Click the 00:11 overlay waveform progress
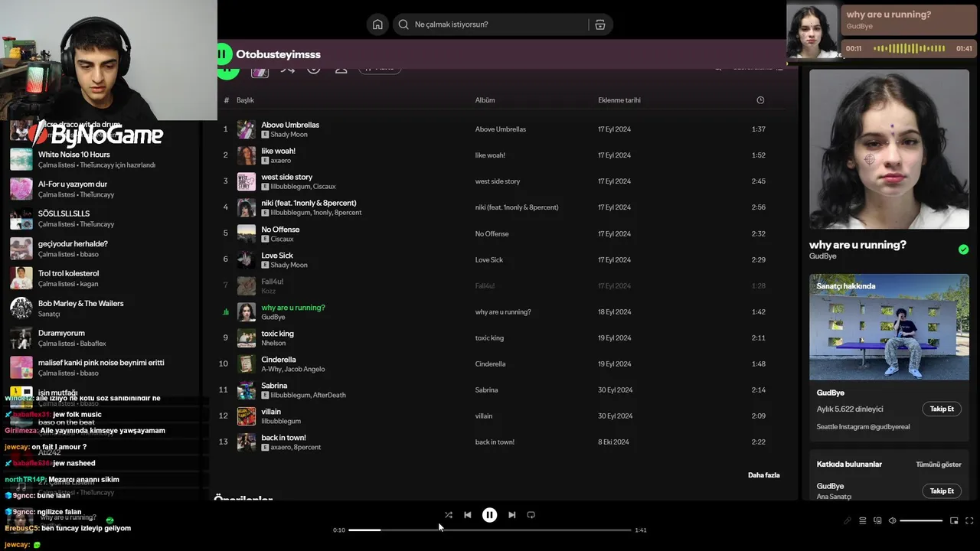This screenshot has width=980, height=551. pyautogui.click(x=910, y=48)
